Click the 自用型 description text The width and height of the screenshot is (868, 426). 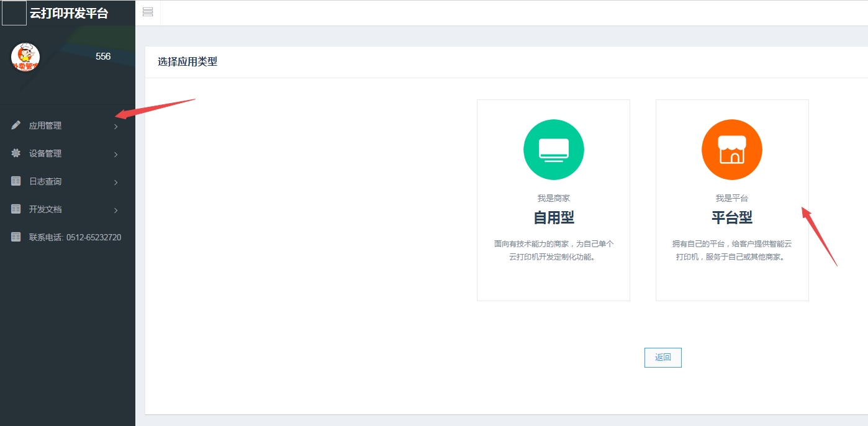tap(554, 250)
